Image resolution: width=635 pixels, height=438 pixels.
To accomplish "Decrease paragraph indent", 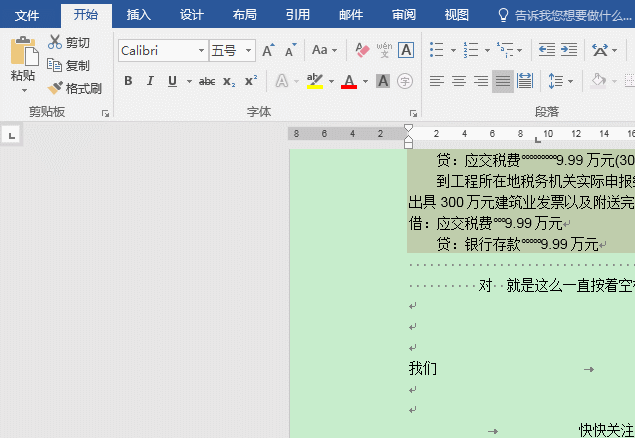I will click(547, 50).
